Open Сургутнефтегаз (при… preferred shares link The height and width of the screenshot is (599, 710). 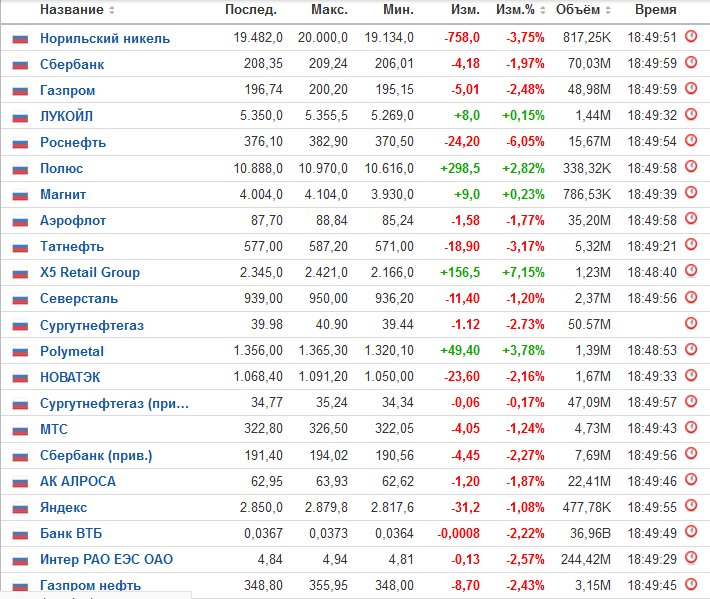[114, 403]
